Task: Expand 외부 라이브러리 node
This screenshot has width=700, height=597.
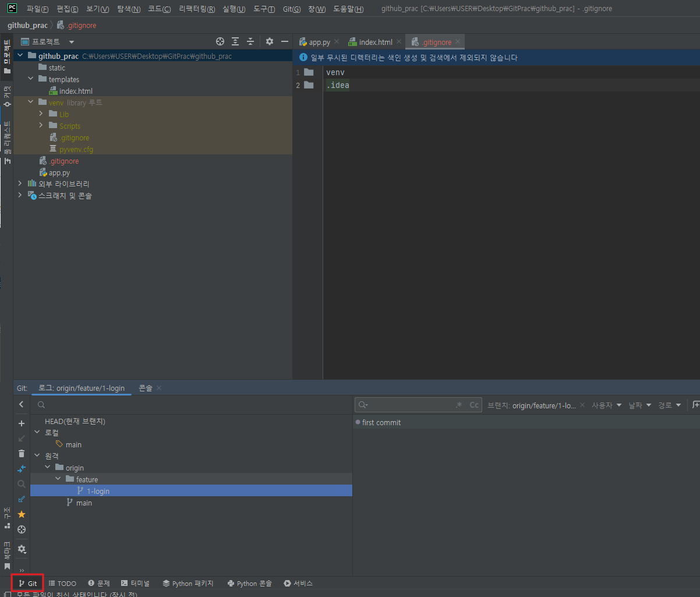Action: tap(20, 183)
